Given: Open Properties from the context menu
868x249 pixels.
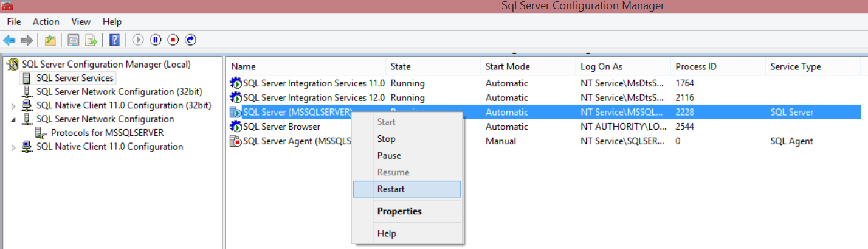Looking at the screenshot, I should coord(399,211).
